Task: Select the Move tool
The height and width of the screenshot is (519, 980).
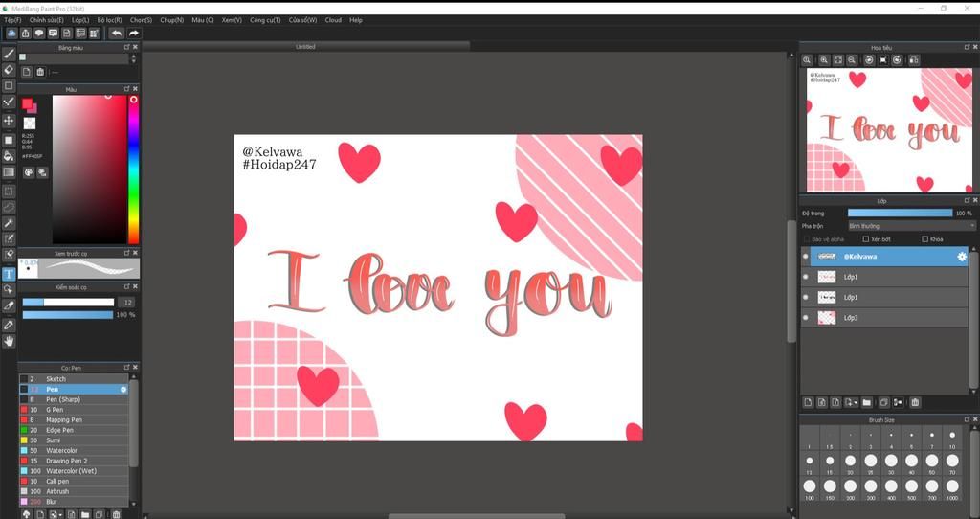Action: coord(9,120)
